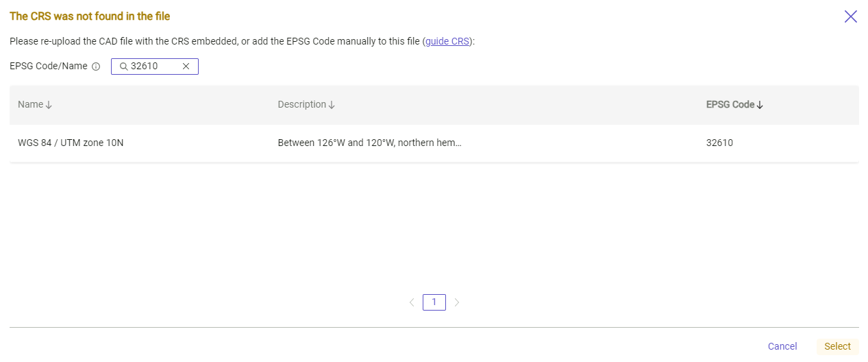Click sort arrow next to EPSG Code header
Viewport: 868px width, 362px height.
[x=760, y=105]
